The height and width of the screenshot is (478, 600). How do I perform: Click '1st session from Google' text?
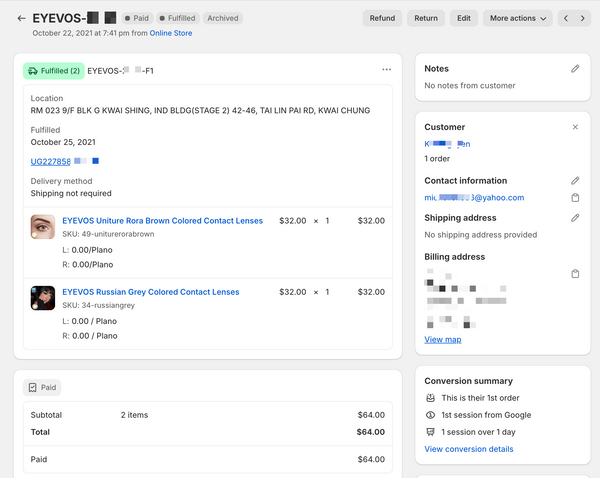point(486,415)
